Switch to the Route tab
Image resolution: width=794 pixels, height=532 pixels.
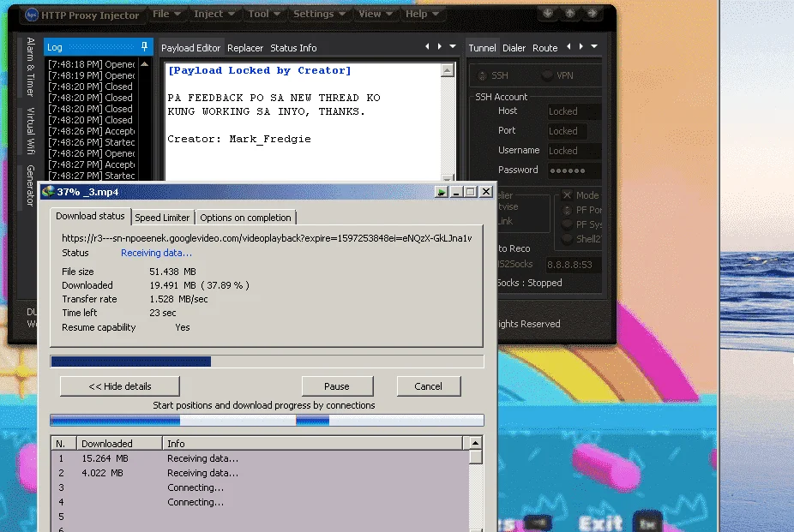click(544, 48)
